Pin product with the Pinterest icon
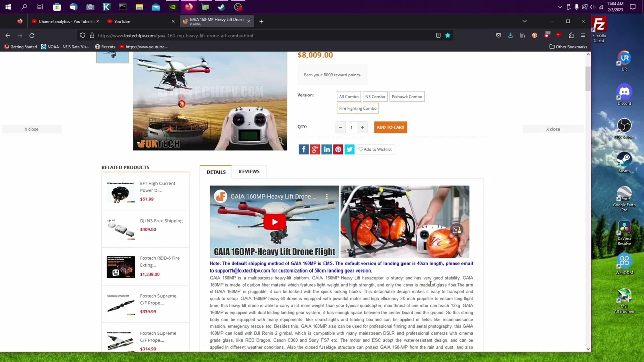Image resolution: width=644 pixels, height=362 pixels. click(x=338, y=149)
